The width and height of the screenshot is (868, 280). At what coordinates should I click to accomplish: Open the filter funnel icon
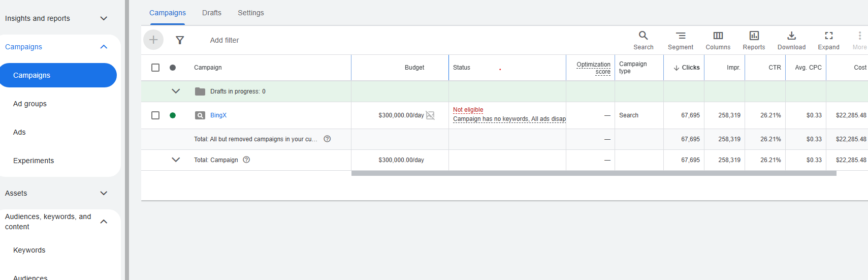pos(180,40)
